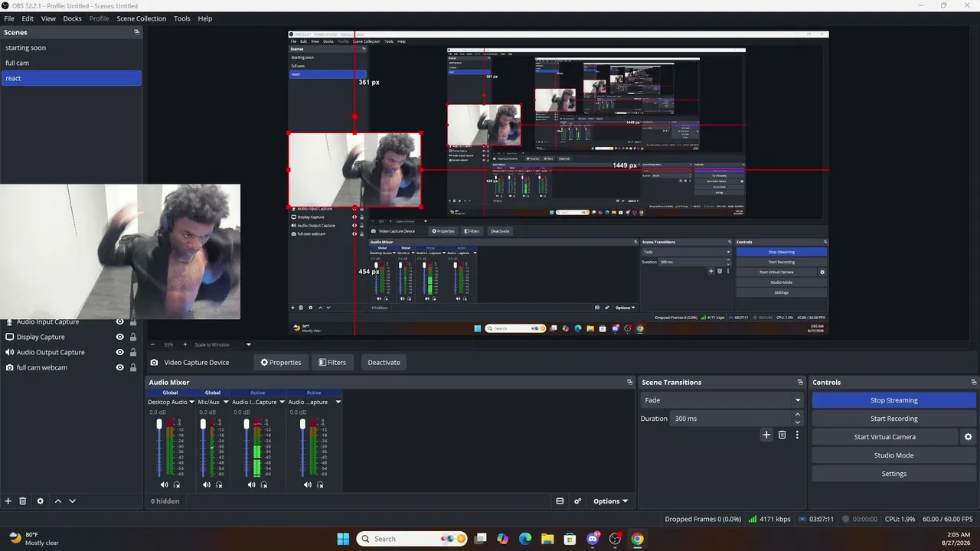Toggle the lock on full cam webcam
This screenshot has width=980, height=551.
click(133, 367)
